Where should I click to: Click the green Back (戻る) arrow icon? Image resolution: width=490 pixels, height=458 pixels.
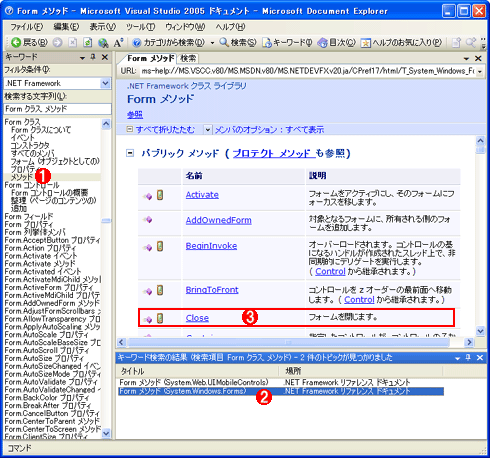(x=16, y=42)
